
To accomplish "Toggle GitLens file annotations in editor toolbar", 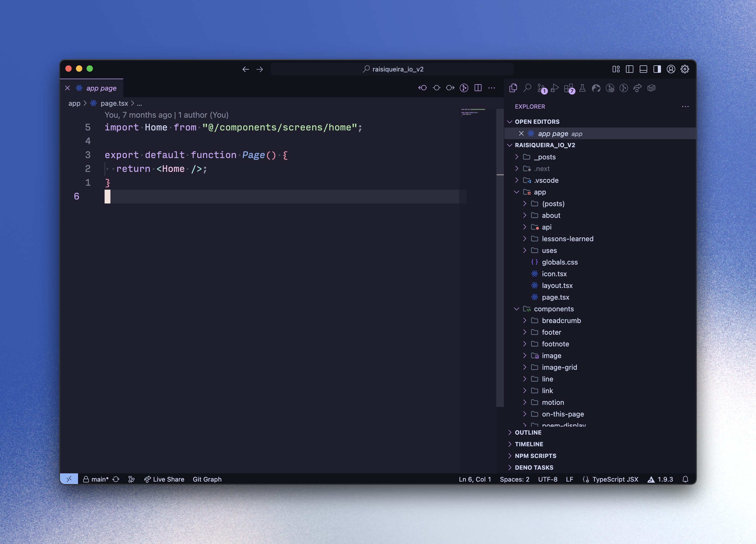I will click(464, 88).
